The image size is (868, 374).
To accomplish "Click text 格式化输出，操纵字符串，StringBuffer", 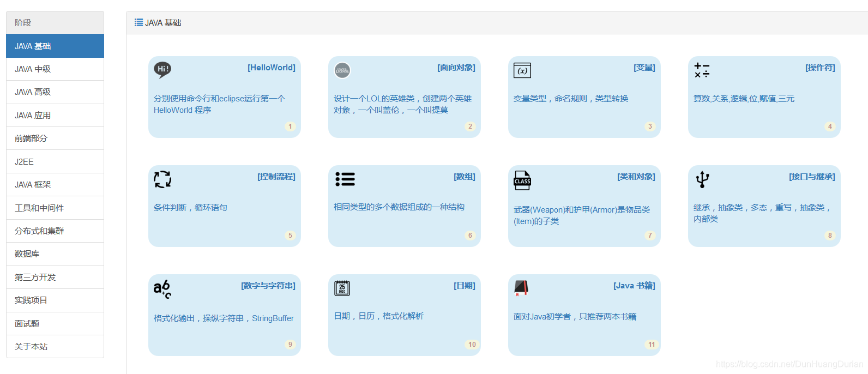I will (224, 318).
